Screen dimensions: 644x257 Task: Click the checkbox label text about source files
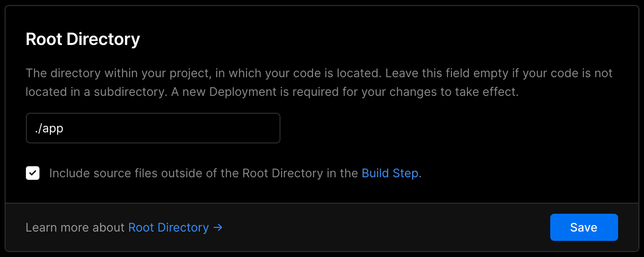(x=235, y=173)
